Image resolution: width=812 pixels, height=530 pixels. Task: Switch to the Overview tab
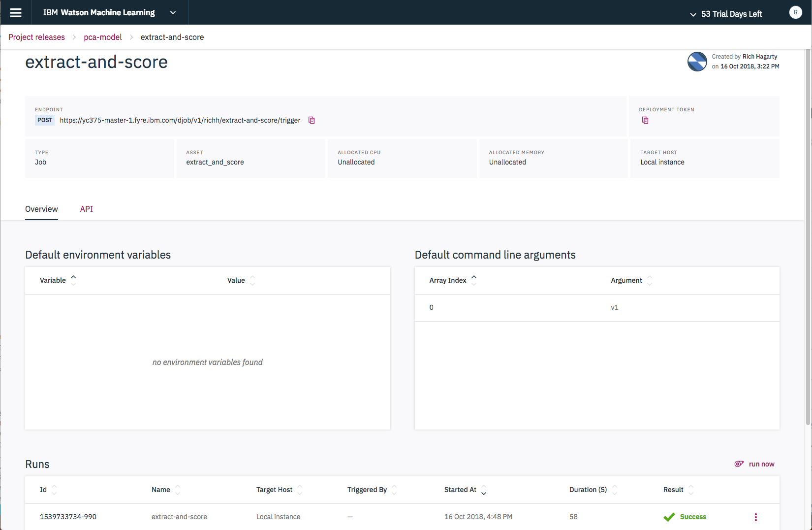41,209
